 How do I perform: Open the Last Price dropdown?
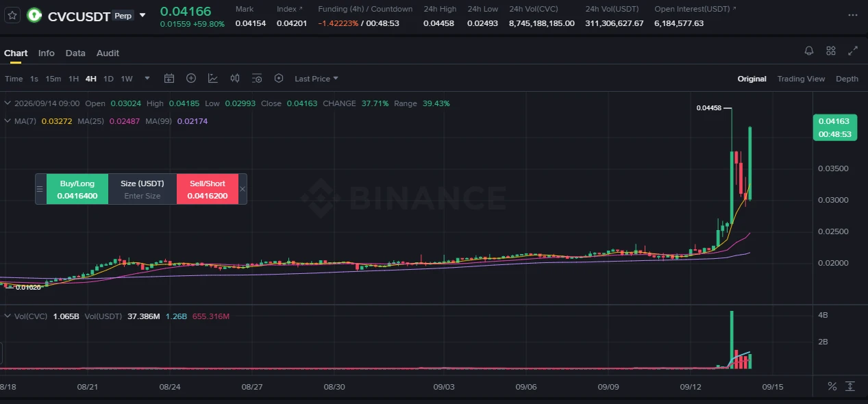317,79
